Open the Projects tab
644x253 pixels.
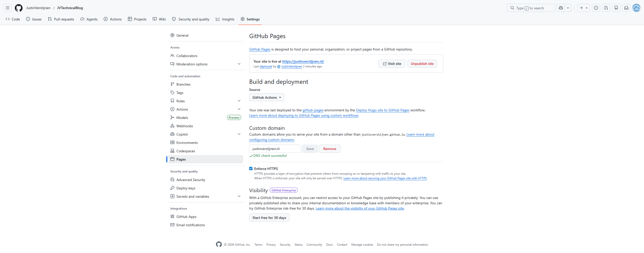(137, 19)
